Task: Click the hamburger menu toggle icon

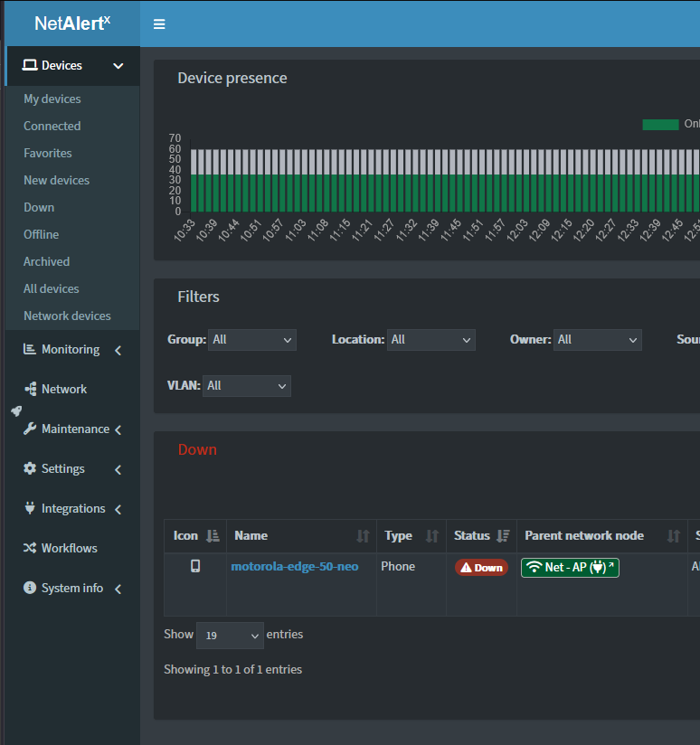Action: 159,24
